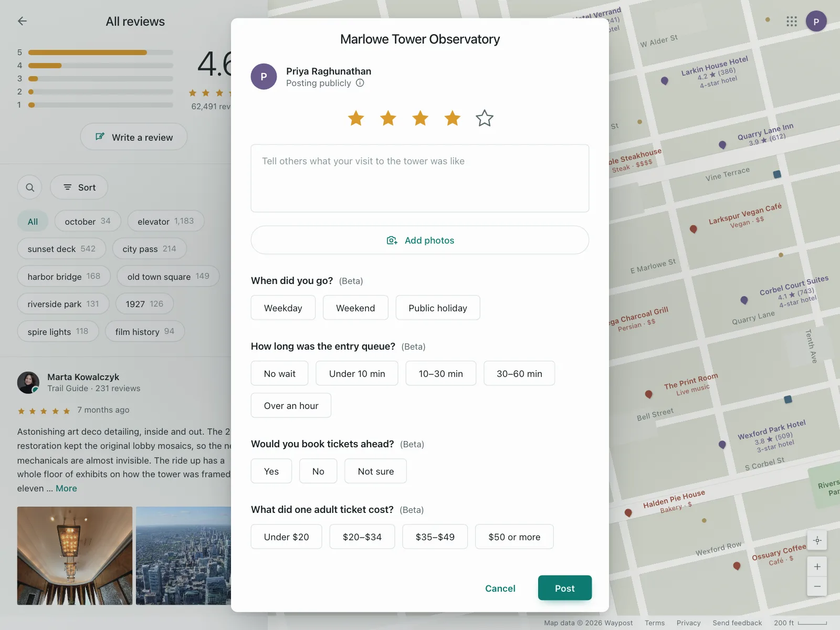Filter reviews by the city pass chip
Image resolution: width=840 pixels, height=630 pixels.
(150, 249)
